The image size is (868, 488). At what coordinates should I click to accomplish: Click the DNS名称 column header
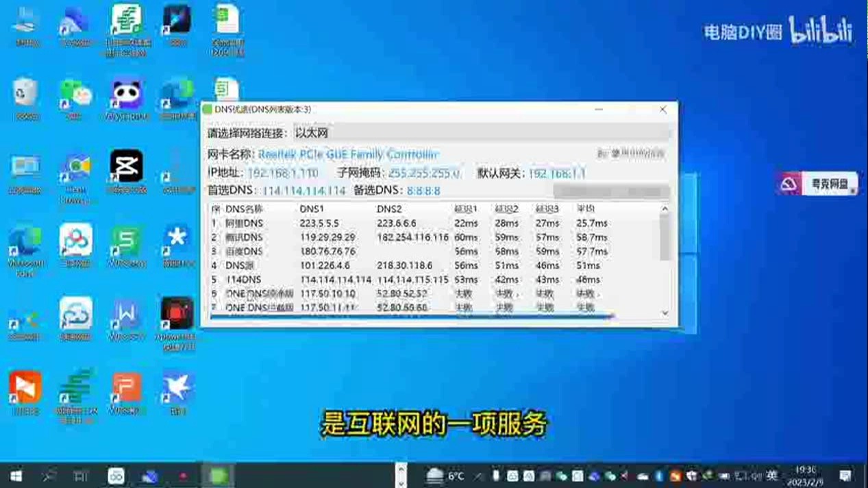click(244, 208)
